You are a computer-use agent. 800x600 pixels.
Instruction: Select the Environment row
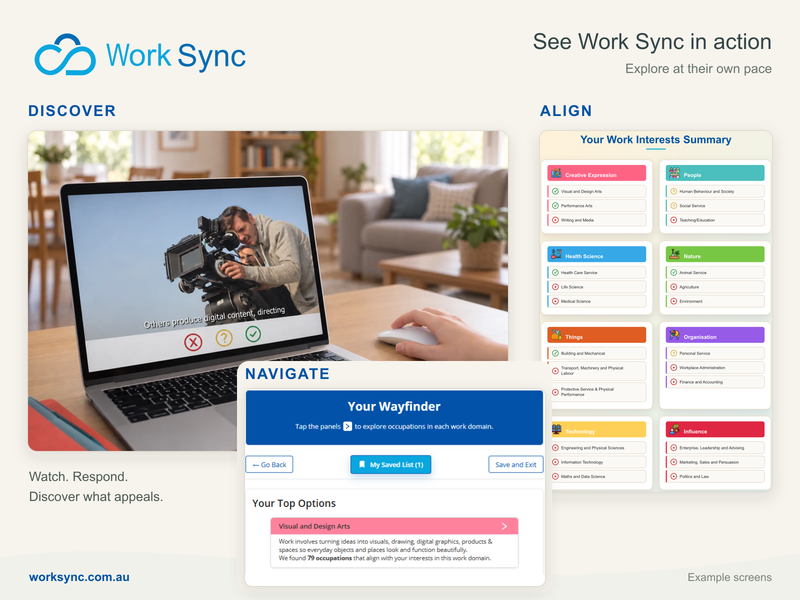coord(715,301)
